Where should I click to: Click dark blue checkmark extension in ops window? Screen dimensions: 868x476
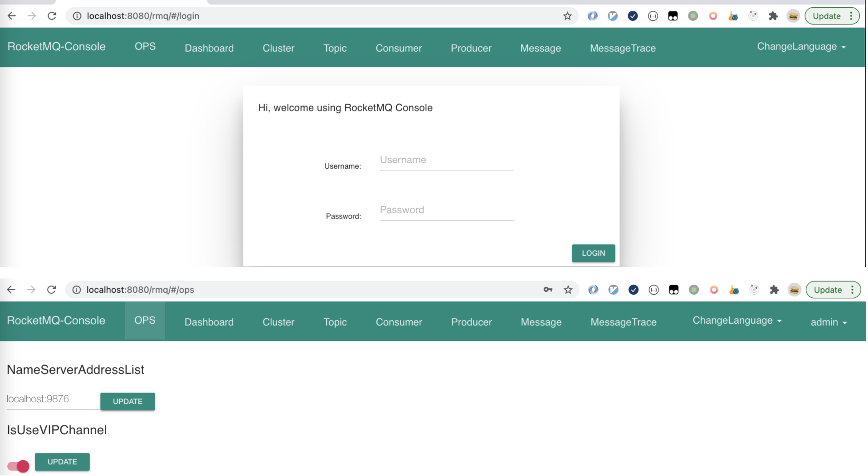click(634, 290)
